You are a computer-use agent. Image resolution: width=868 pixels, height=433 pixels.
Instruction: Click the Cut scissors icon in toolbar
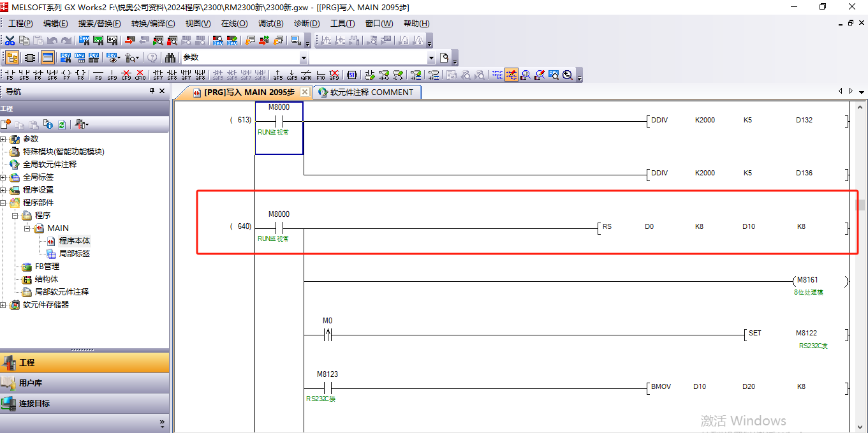10,41
